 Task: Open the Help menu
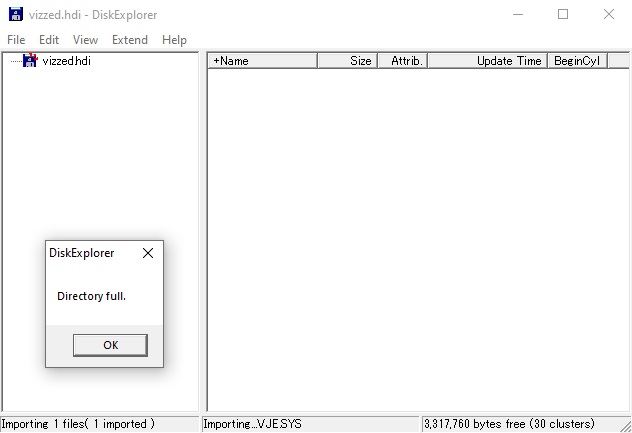(x=174, y=40)
